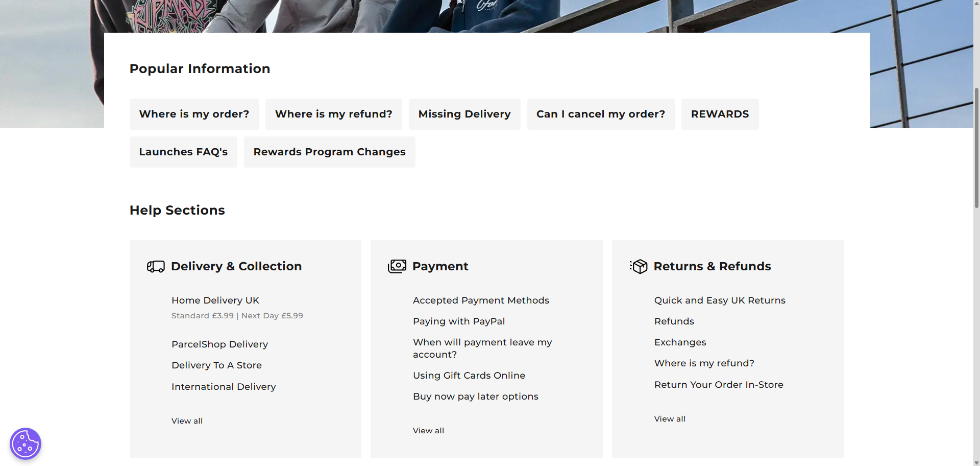Viewport: 980px width, 466px height.
Task: View all Delivery & Collection articles
Action: click(187, 421)
